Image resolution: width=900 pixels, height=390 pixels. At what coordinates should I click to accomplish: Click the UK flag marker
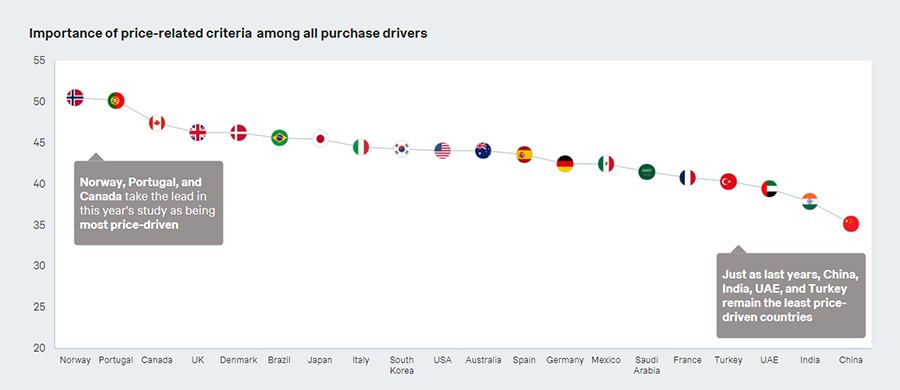[x=197, y=133]
